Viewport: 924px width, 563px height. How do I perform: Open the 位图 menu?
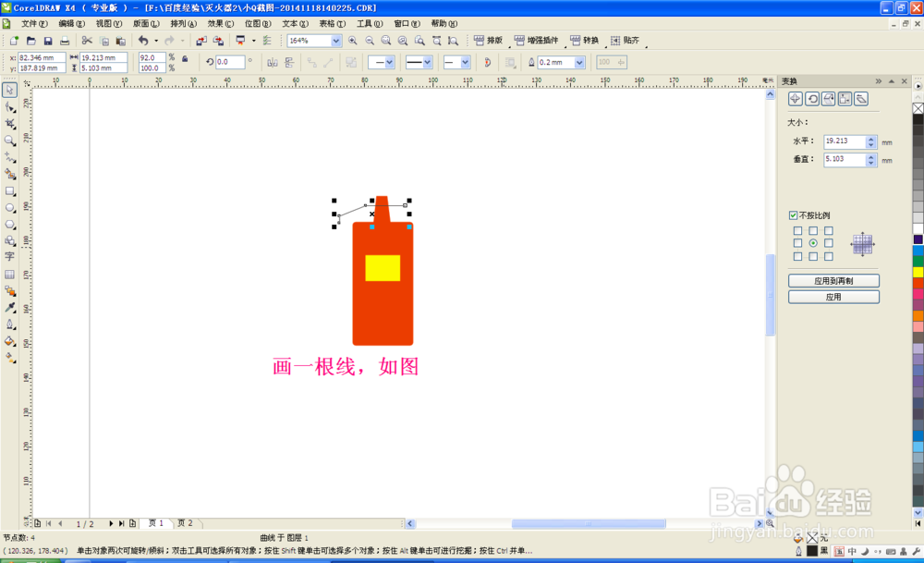(260, 23)
